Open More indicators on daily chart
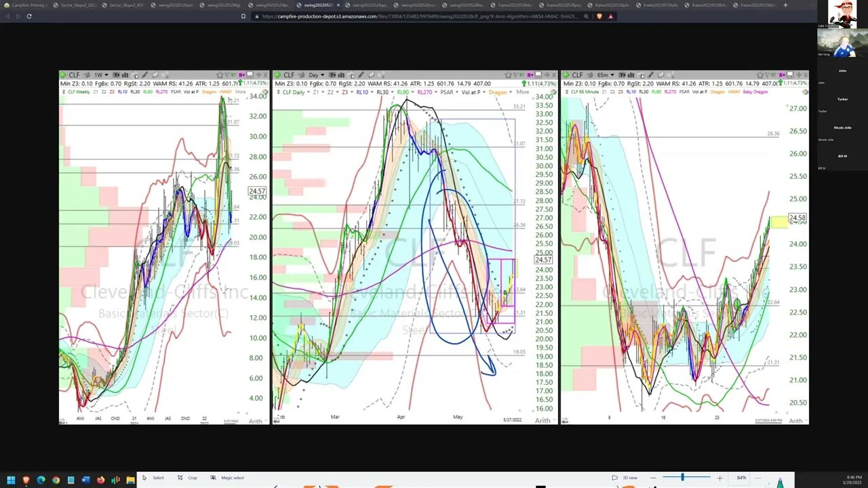868x488 pixels. (523, 91)
